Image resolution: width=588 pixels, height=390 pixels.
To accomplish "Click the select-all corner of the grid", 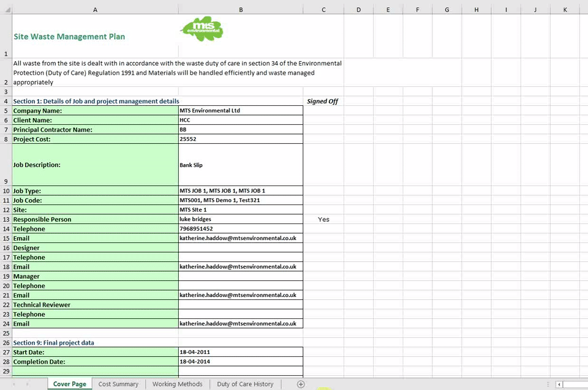I will click(6, 9).
